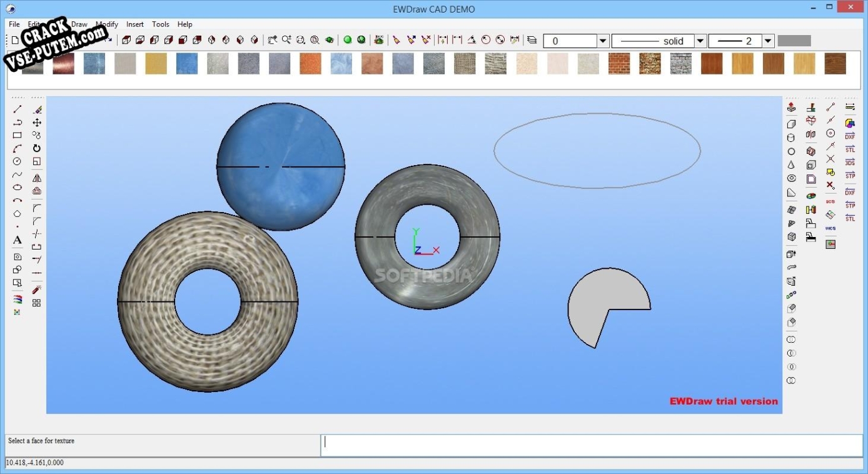Select the Text tool marked A
Viewport: 868px width, 474px height.
pos(18,240)
